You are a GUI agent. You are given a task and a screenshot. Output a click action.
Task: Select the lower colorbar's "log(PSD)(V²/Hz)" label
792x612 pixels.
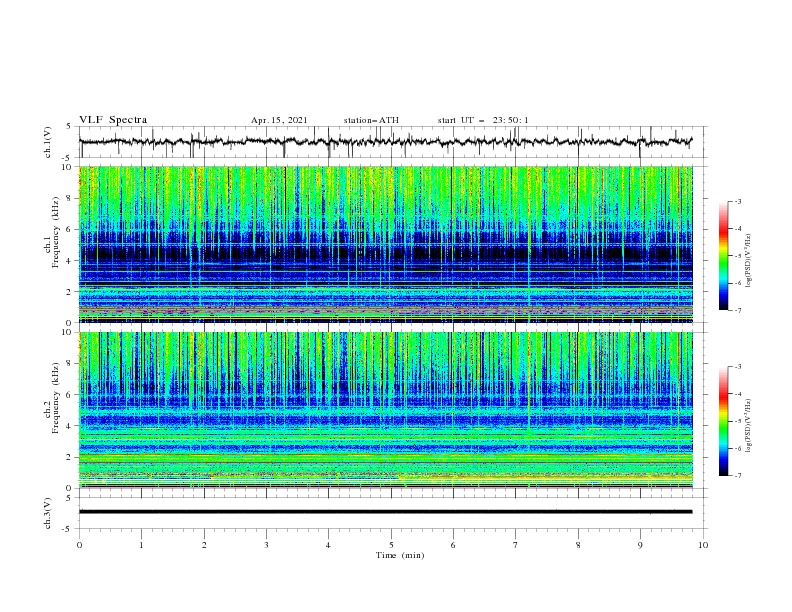(x=748, y=425)
